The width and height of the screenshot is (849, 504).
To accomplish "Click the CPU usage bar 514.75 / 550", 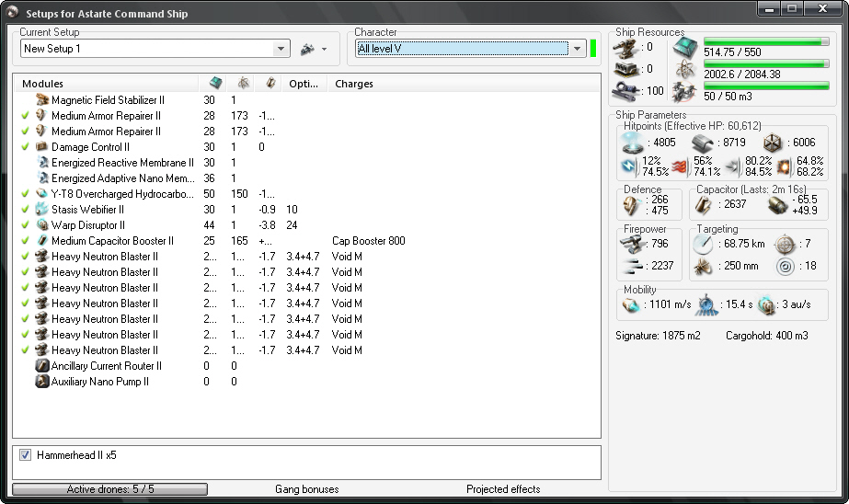I will (x=766, y=41).
